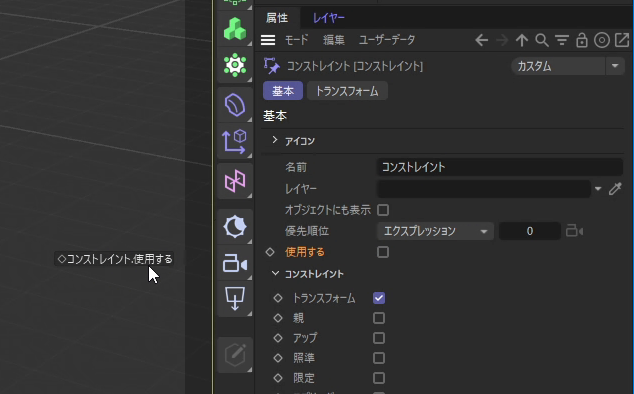The width and height of the screenshot is (634, 394).
Task: Click the 優先順位 label
Action: click(x=307, y=231)
